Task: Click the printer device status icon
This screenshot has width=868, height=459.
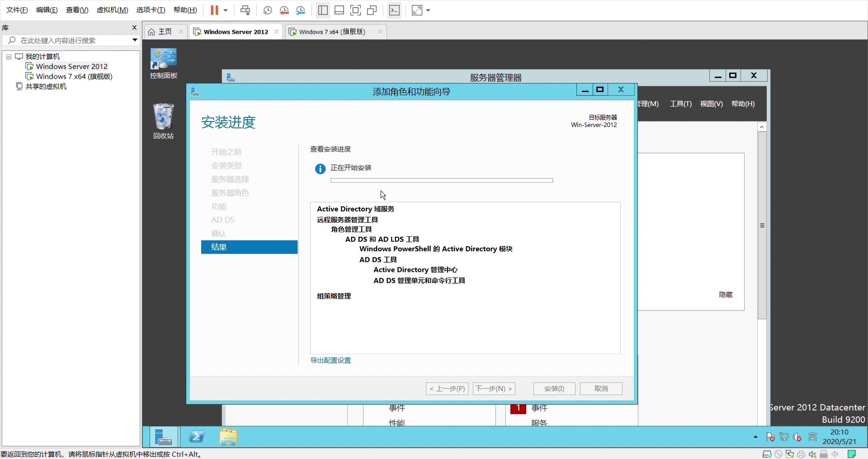Action: tap(801, 454)
